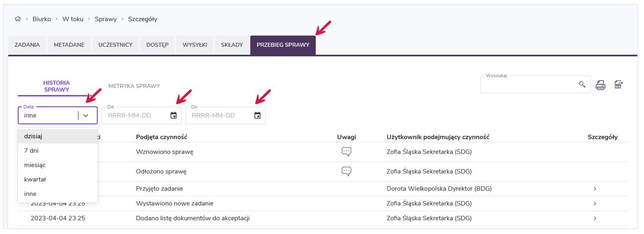The height and width of the screenshot is (234, 644).
Task: Toggle the Data dropdown arrow
Action: pos(86,116)
